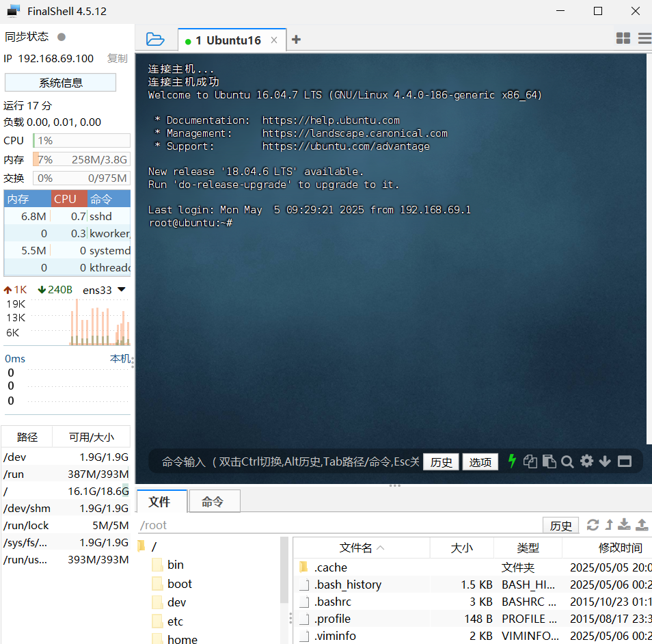Open terminal search magnifier
Screen dimensions: 652x644
567,461
